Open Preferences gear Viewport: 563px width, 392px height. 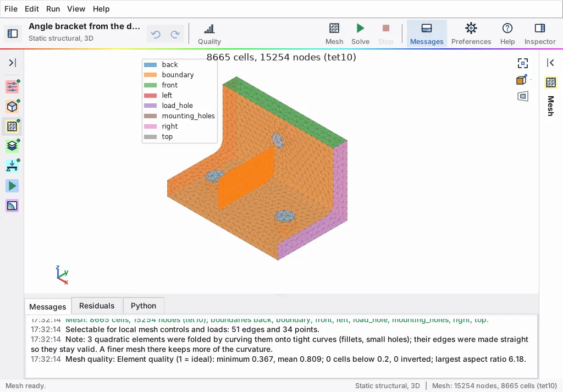[471, 34]
